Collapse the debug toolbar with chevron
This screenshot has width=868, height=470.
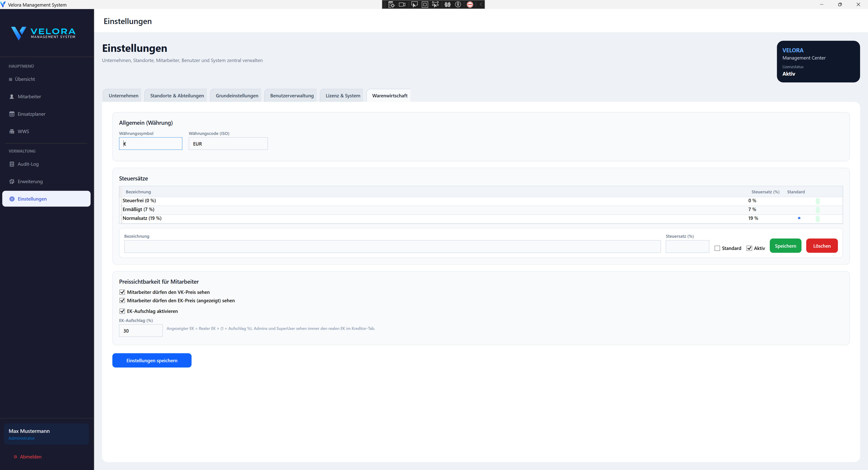(x=481, y=4)
